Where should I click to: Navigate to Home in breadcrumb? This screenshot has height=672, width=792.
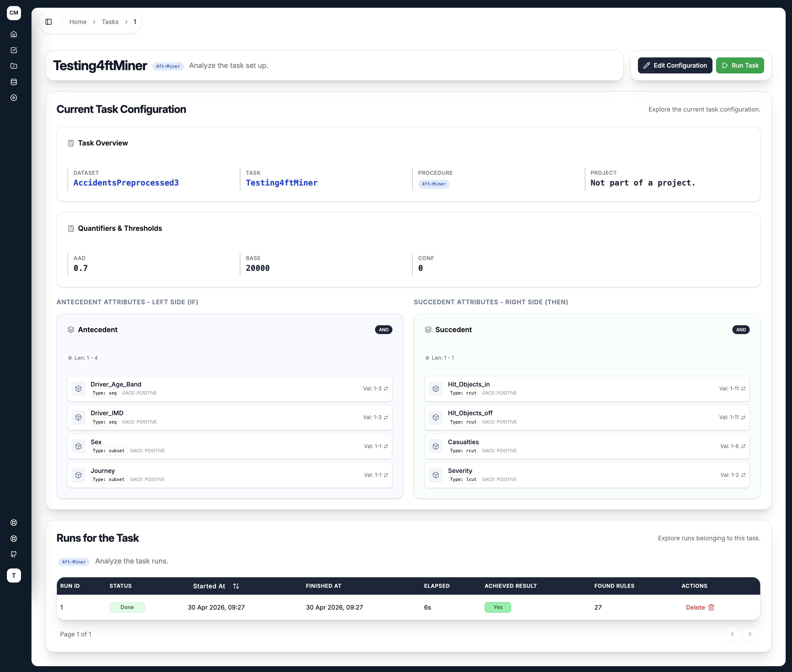tap(78, 22)
